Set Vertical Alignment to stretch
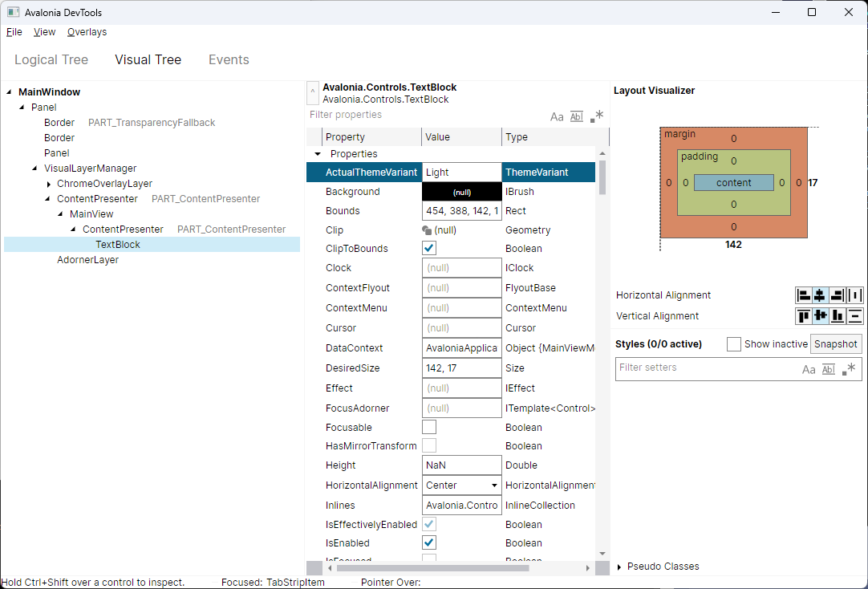 coord(854,316)
